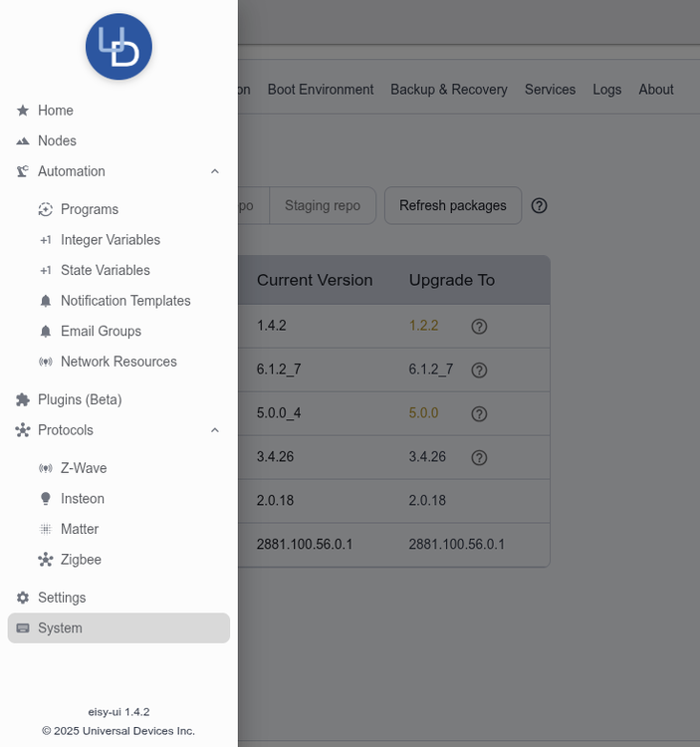
Task: Click help icon in the 3.4.26 row
Action: click(x=479, y=458)
